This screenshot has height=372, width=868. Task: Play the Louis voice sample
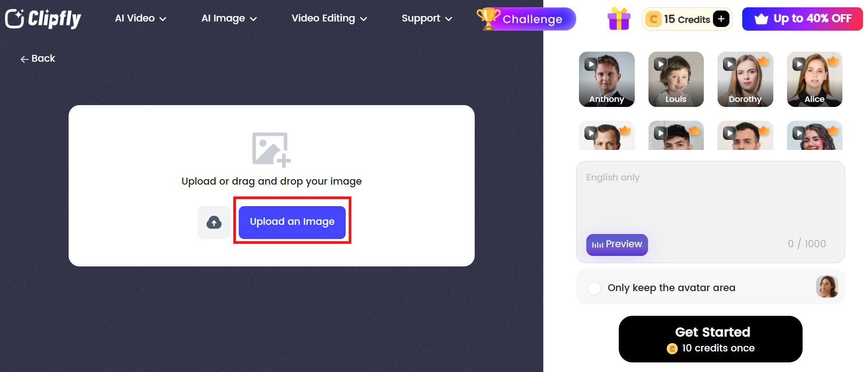660,64
